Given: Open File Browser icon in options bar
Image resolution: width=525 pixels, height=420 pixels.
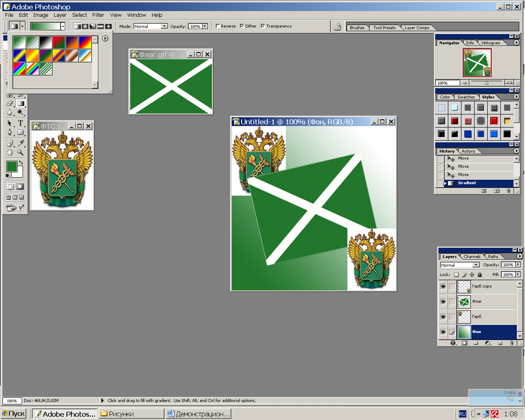Looking at the screenshot, I should pos(338,27).
